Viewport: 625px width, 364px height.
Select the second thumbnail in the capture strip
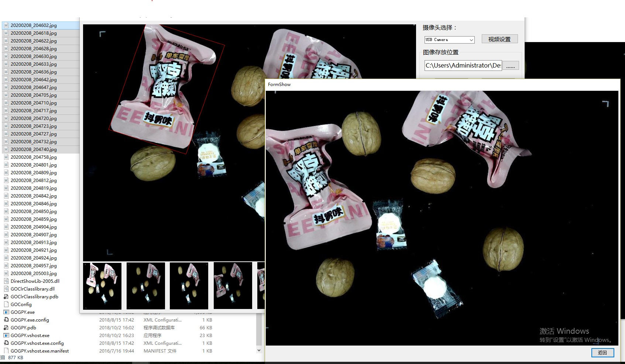[x=146, y=286]
